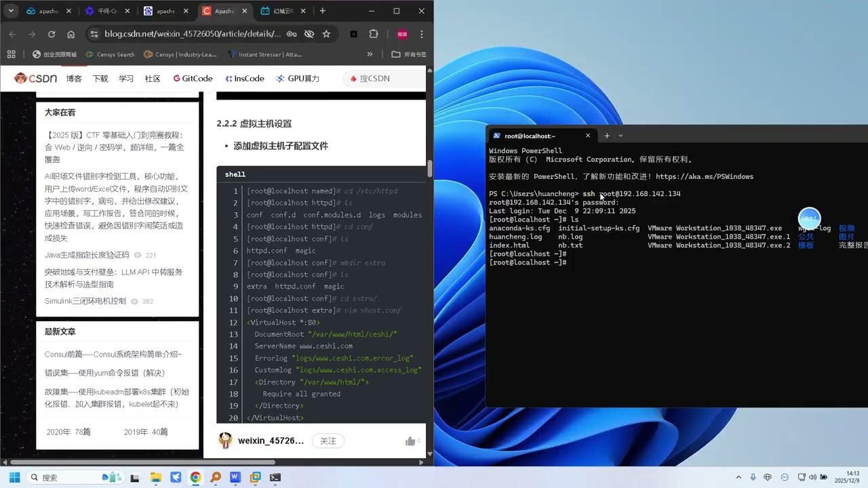The width and height of the screenshot is (868, 488).
Task: Bookmark this page with the star
Action: (326, 34)
